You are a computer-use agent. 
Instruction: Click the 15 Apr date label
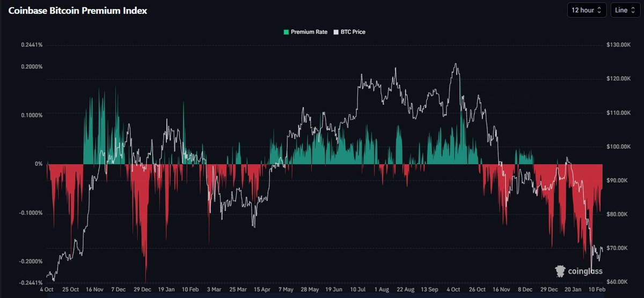coord(262,289)
